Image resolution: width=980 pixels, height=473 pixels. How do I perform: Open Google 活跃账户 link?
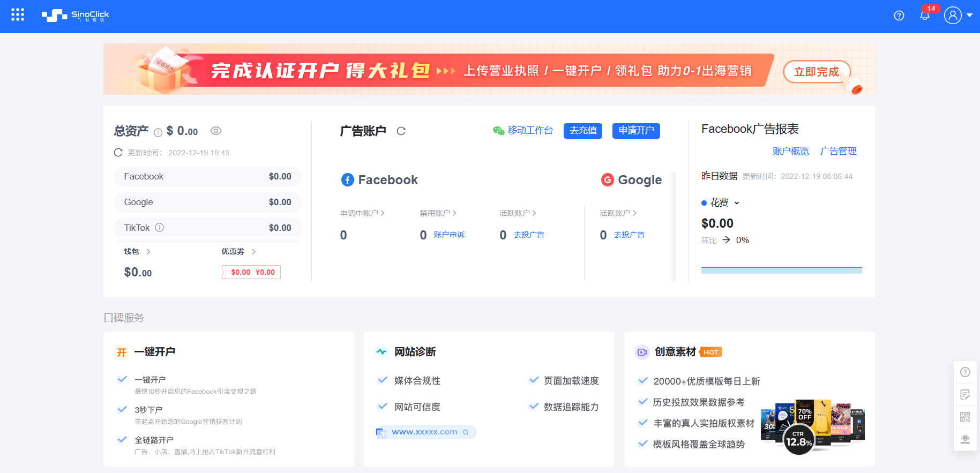tap(618, 213)
